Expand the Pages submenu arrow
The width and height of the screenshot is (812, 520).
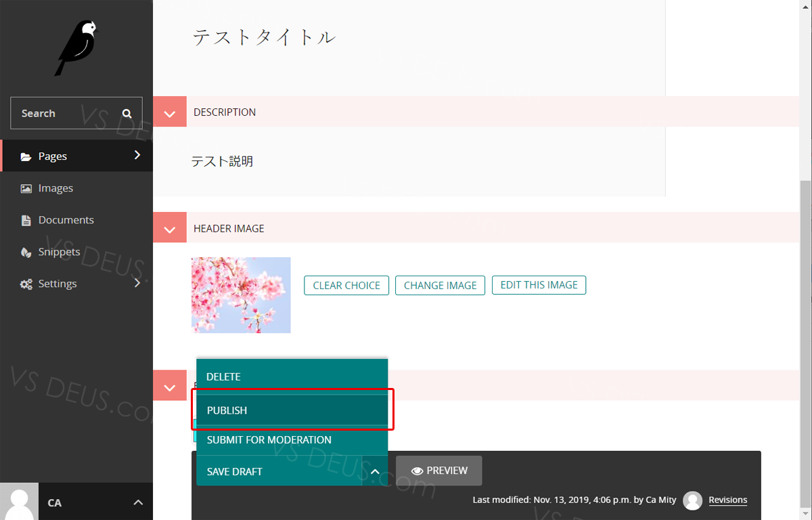pyautogui.click(x=137, y=155)
